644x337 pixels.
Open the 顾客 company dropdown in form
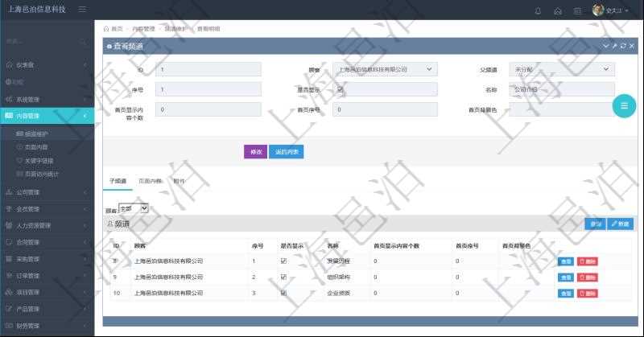coord(385,70)
